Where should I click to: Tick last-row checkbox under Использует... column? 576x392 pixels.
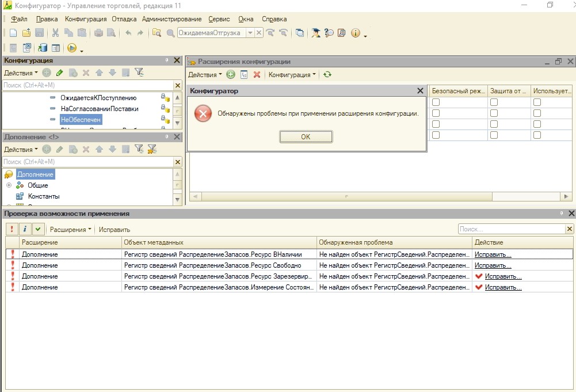[x=537, y=135]
